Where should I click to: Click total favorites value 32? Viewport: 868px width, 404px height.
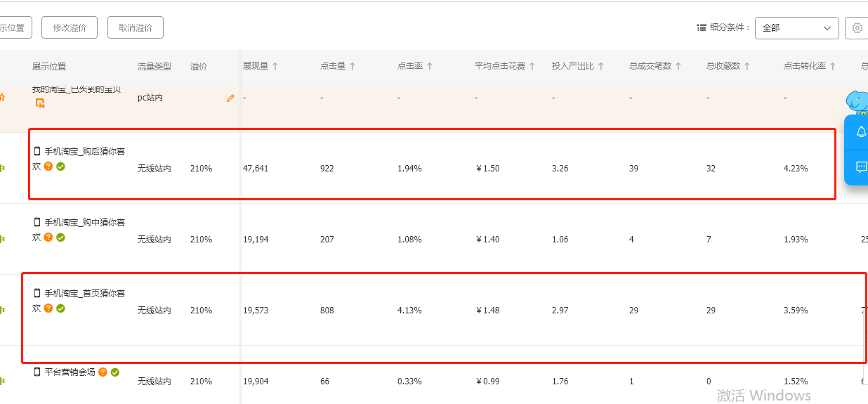(x=711, y=169)
